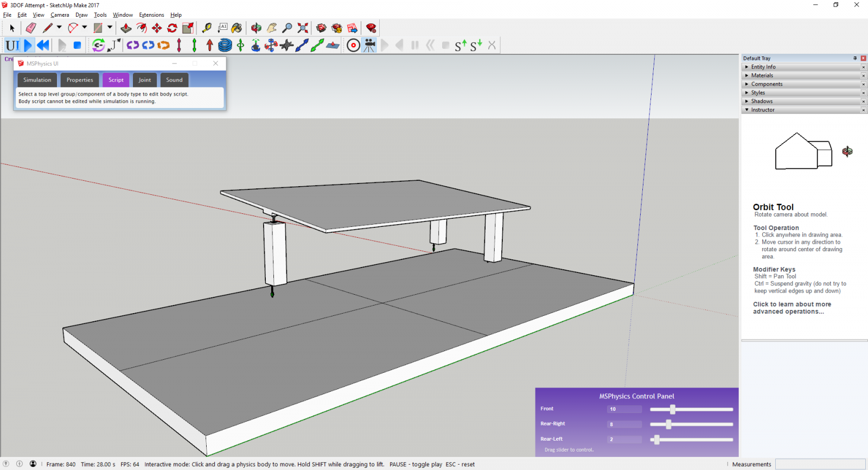868x470 pixels.
Task: Toggle the MSPhysics UI button
Action: tap(12, 46)
